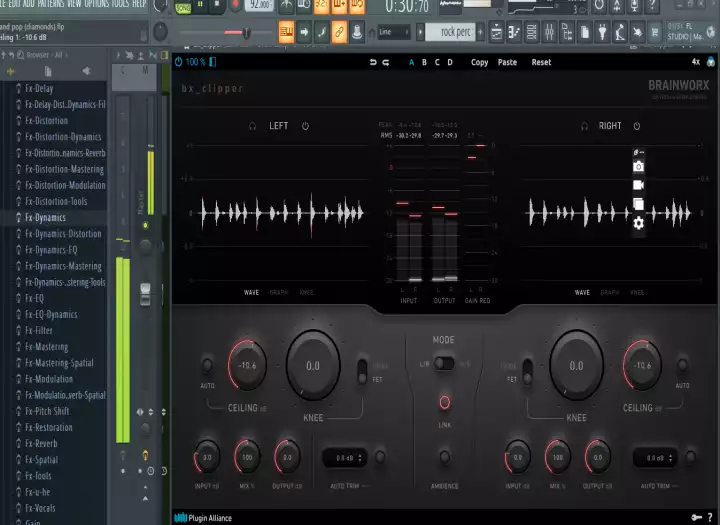
Task: Flip the right channel FET switch
Action: [x=528, y=371]
